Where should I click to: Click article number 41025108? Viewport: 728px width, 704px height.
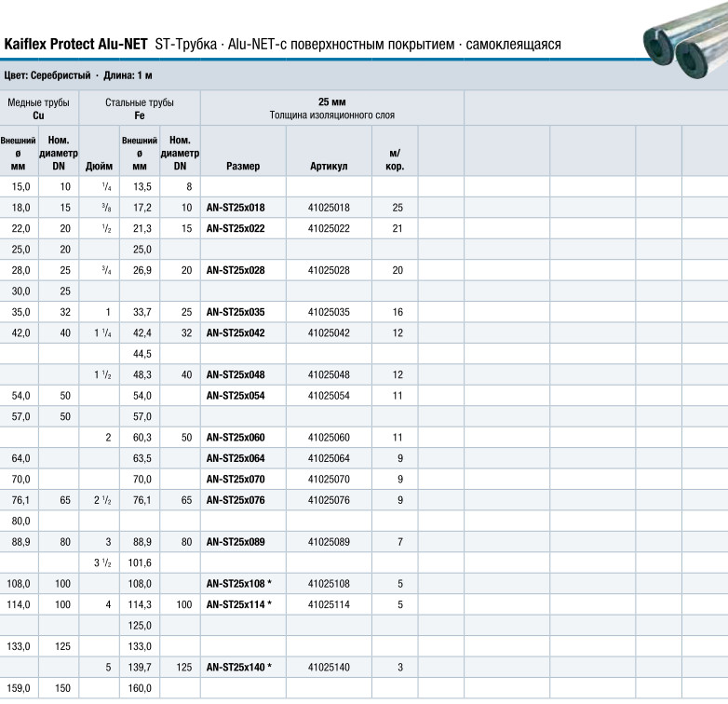[x=329, y=584]
